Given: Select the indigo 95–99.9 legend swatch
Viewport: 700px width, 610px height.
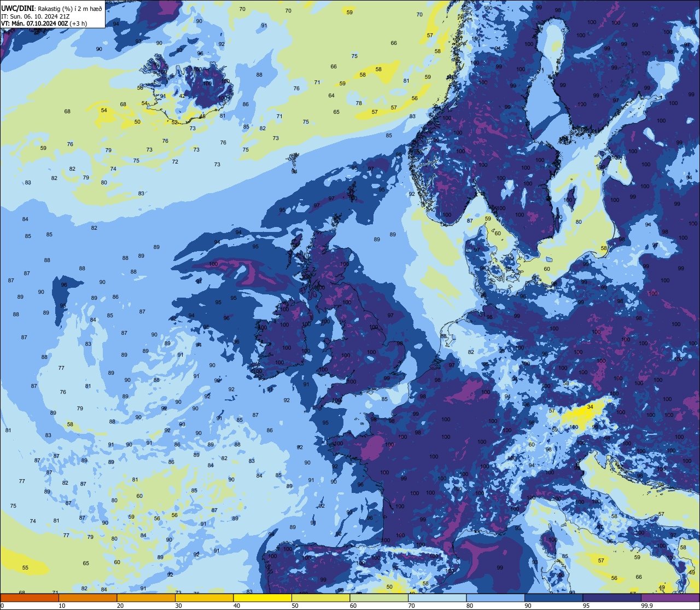Looking at the screenshot, I should tap(612, 597).
